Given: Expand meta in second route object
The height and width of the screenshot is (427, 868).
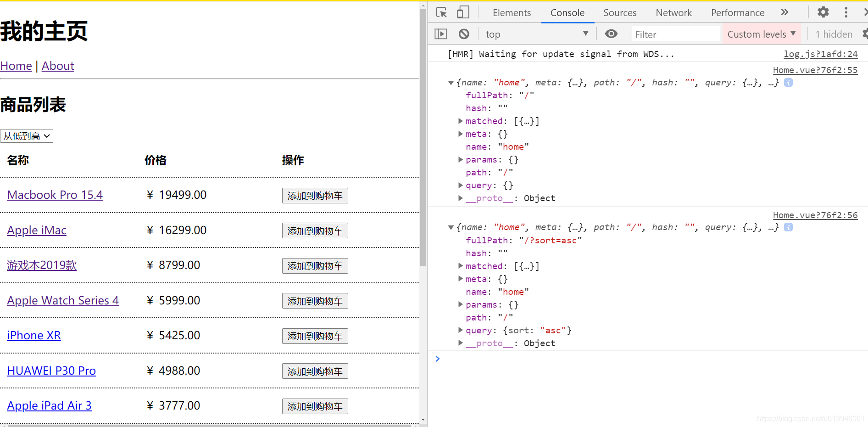Looking at the screenshot, I should coord(461,279).
